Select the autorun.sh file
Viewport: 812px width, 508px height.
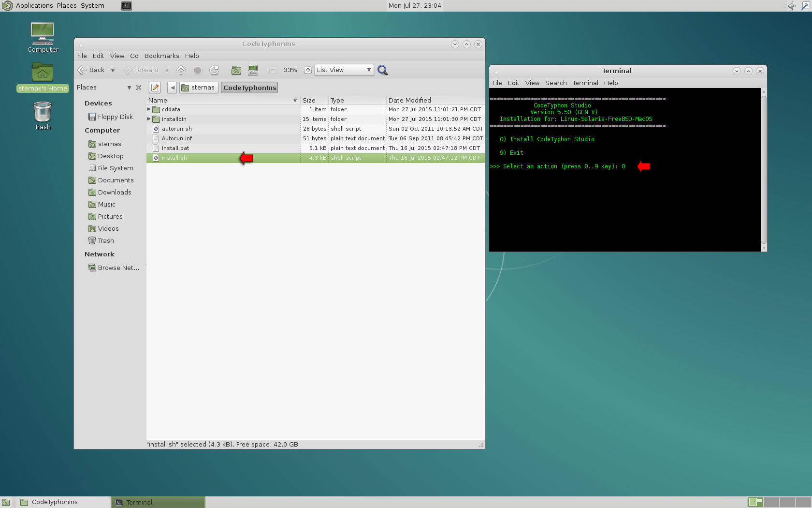[x=316, y=129]
